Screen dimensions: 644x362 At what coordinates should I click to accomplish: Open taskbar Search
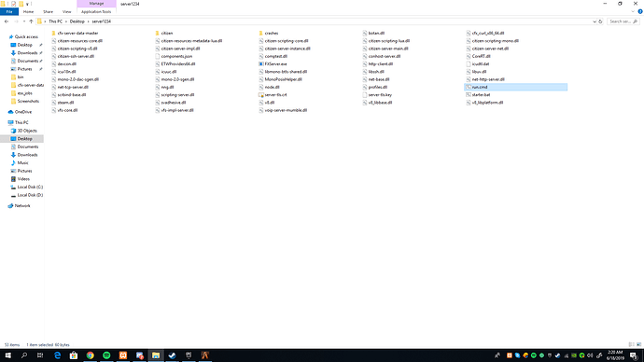(24, 355)
